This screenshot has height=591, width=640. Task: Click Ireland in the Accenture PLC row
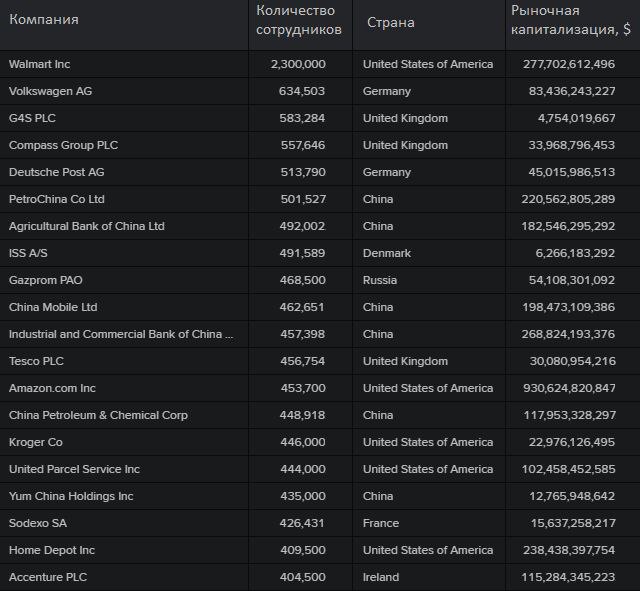pos(381,577)
